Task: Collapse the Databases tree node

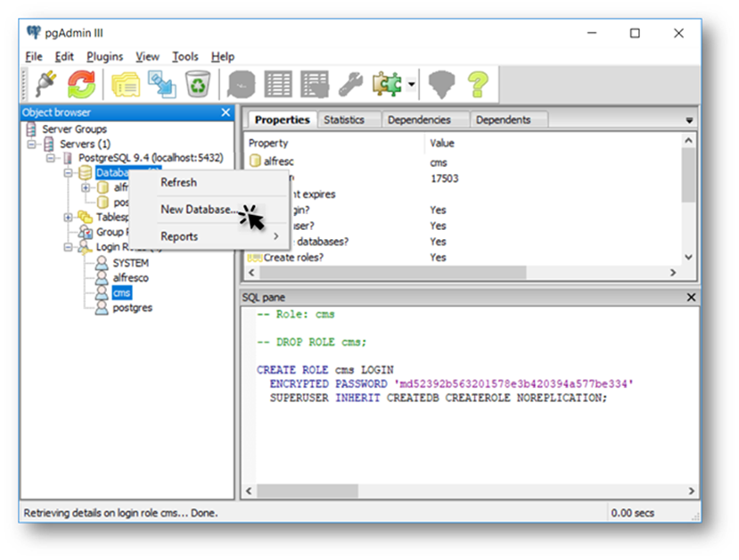Action: (70, 173)
